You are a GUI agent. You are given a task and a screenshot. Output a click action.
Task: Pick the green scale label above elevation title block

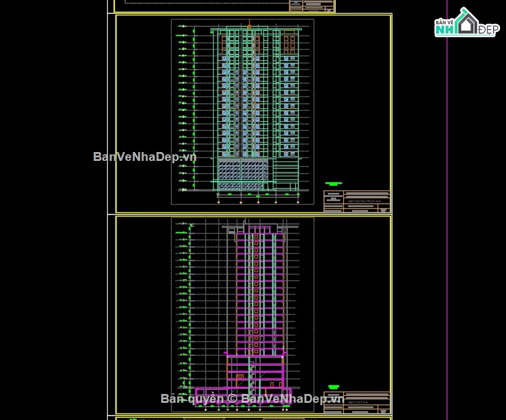[334, 184]
